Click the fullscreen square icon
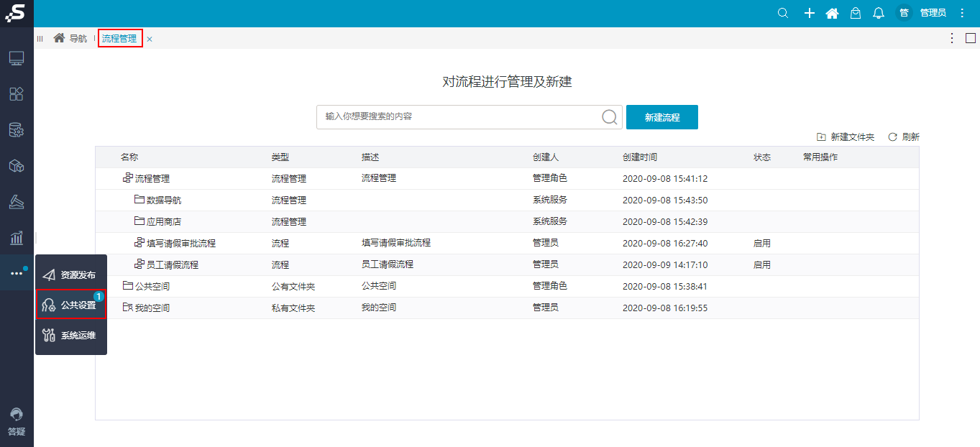The height and width of the screenshot is (447, 980). pos(971,38)
